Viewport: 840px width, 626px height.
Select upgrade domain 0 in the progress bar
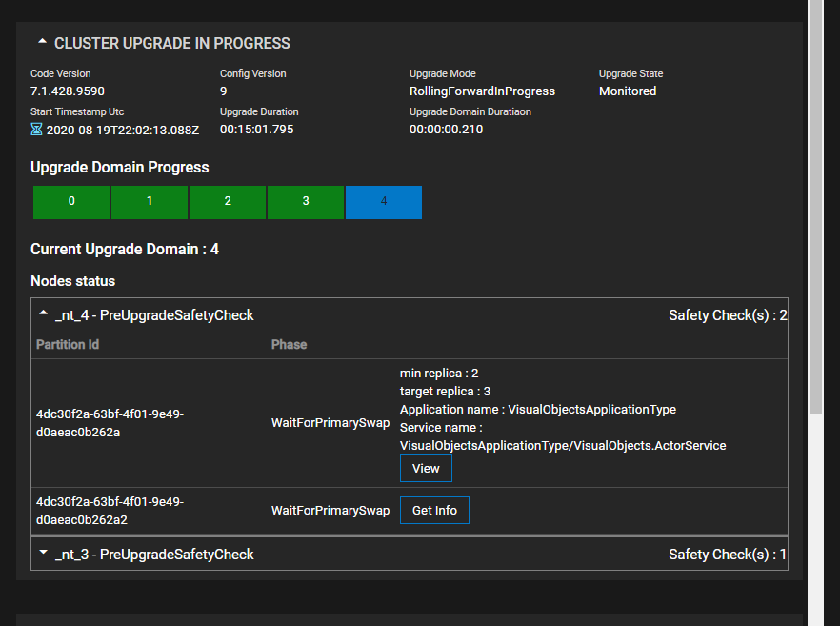70,201
